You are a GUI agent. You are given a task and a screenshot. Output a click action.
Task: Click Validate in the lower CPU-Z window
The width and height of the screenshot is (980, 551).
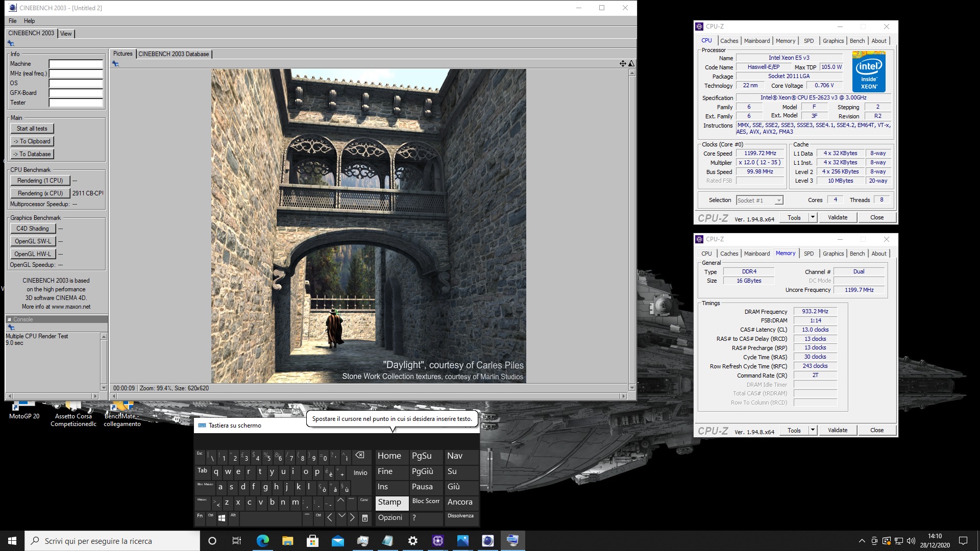[837, 430]
